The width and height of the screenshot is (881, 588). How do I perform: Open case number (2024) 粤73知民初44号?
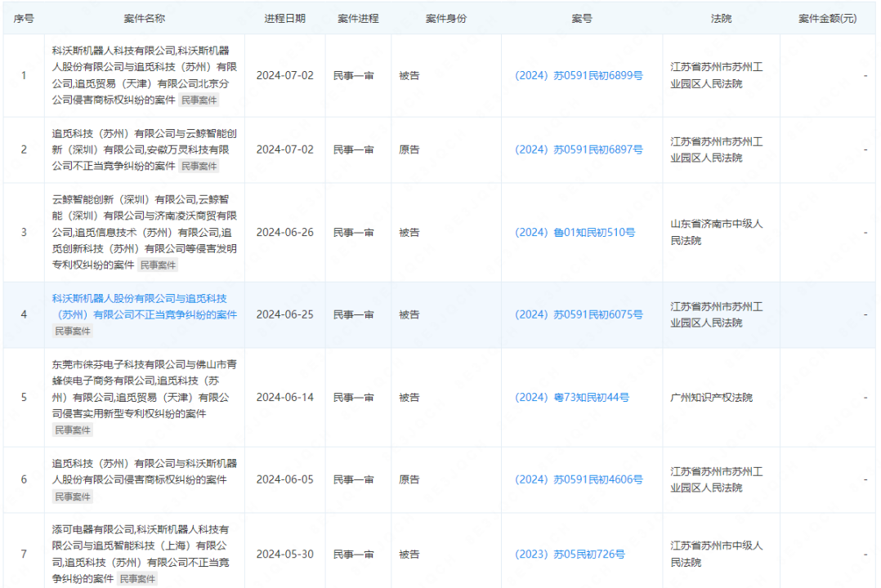tap(572, 398)
